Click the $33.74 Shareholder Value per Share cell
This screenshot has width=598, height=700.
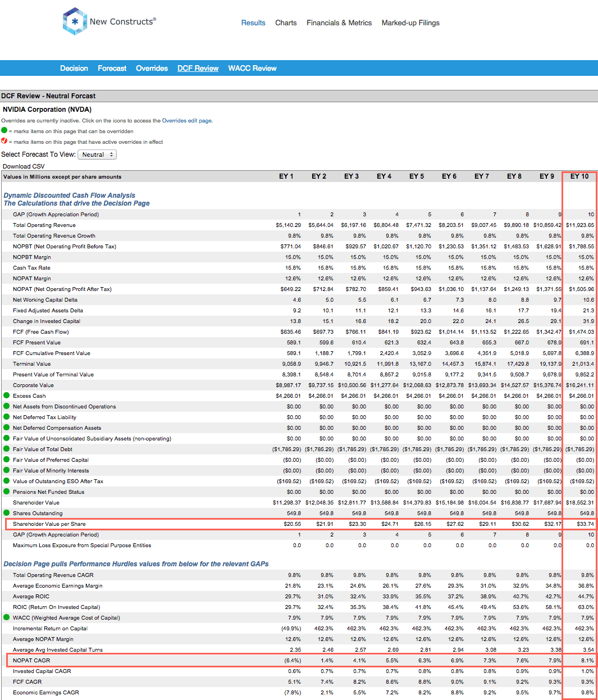[585, 524]
